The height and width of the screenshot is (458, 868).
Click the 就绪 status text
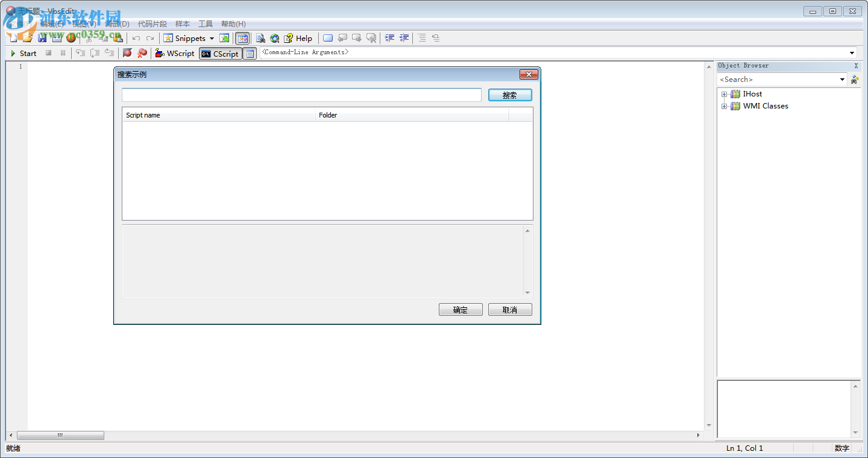pos(13,448)
